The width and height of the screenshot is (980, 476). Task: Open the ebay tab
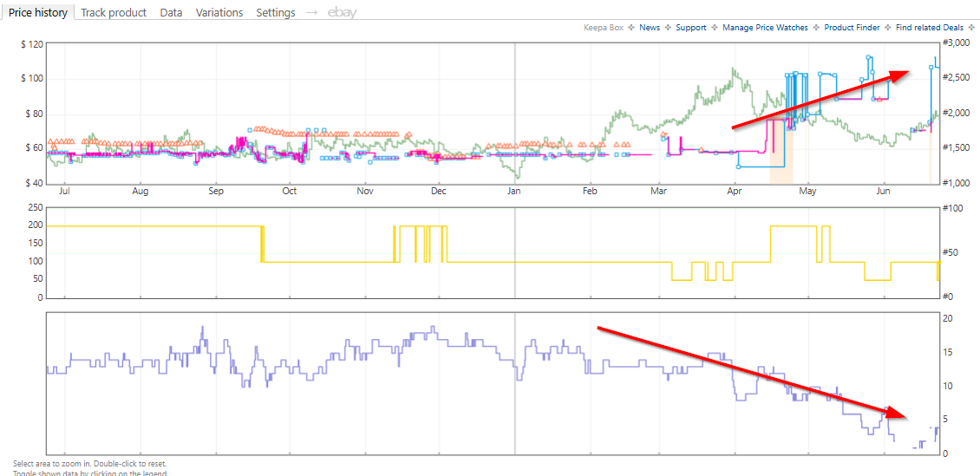(x=342, y=12)
